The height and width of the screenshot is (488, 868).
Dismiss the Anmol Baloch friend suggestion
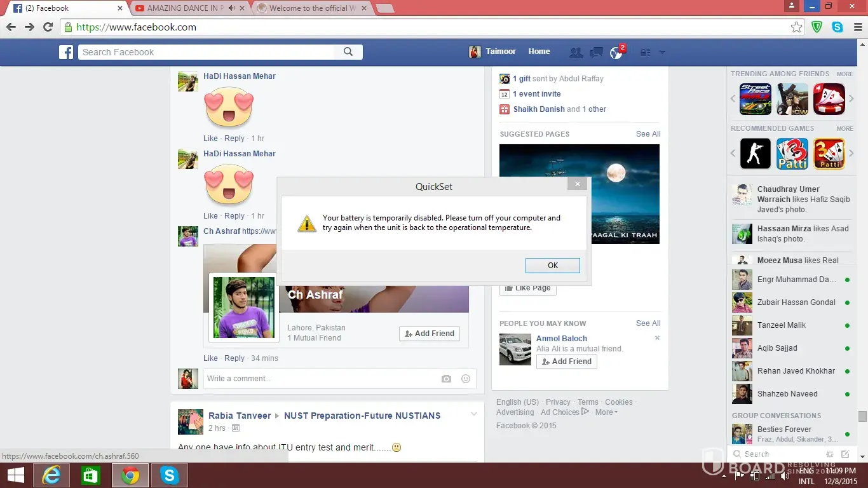[657, 338]
